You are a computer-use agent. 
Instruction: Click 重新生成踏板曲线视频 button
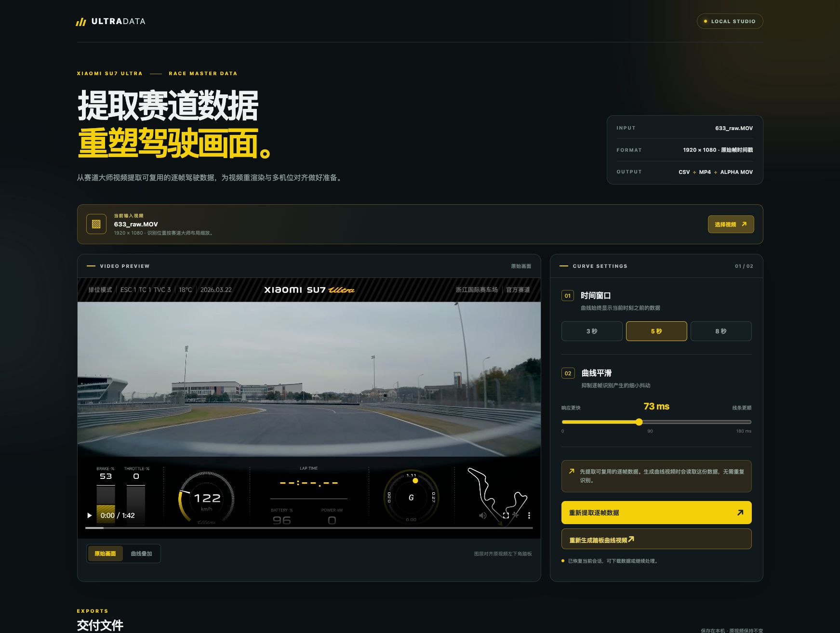click(656, 539)
